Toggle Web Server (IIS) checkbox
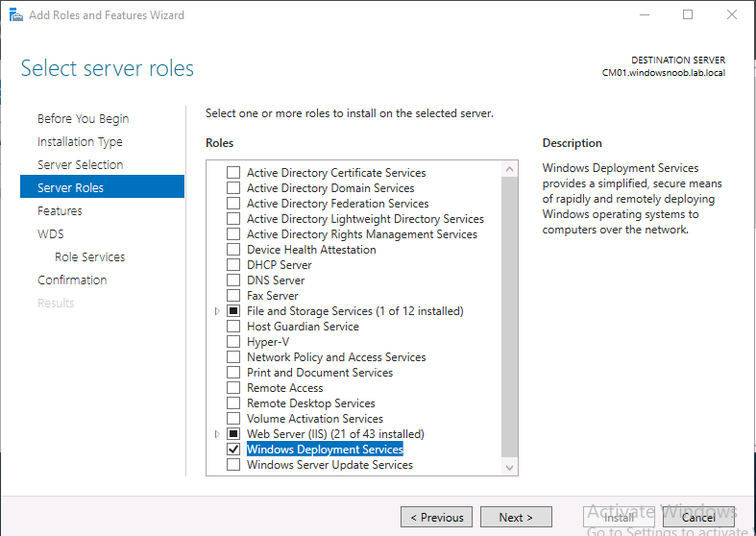The width and height of the screenshot is (756, 536). (233, 434)
